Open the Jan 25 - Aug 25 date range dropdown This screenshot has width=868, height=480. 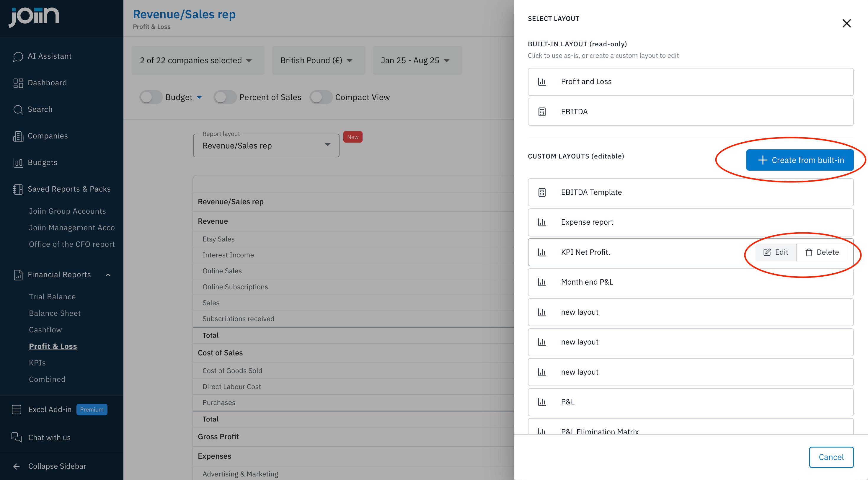[417, 61]
